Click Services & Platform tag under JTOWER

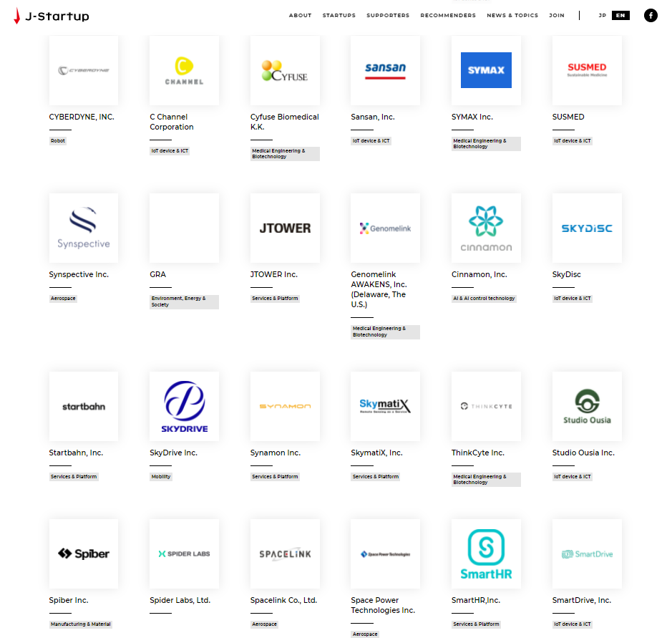[x=275, y=299]
